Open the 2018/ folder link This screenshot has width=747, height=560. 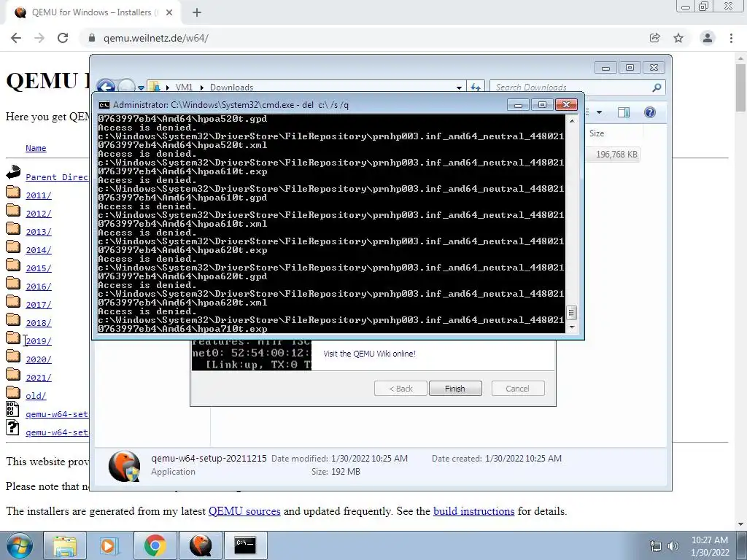tap(39, 323)
